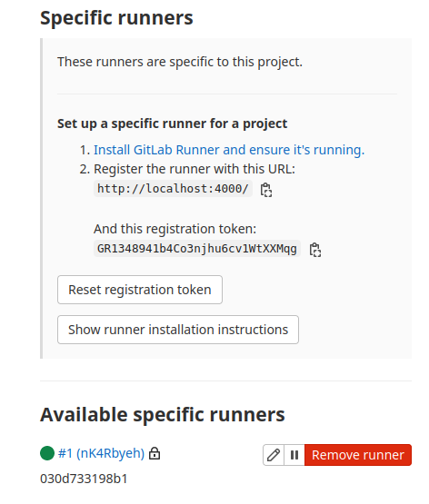Click the green online status dot

47,453
